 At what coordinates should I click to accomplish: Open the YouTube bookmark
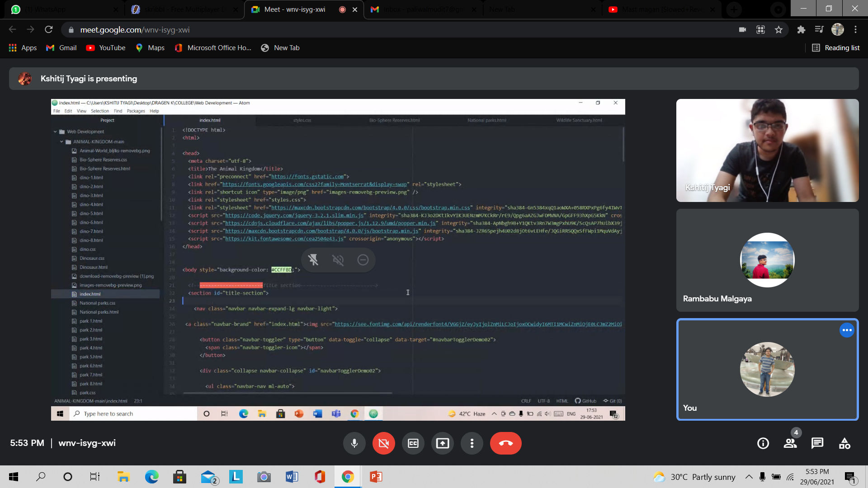click(x=106, y=48)
